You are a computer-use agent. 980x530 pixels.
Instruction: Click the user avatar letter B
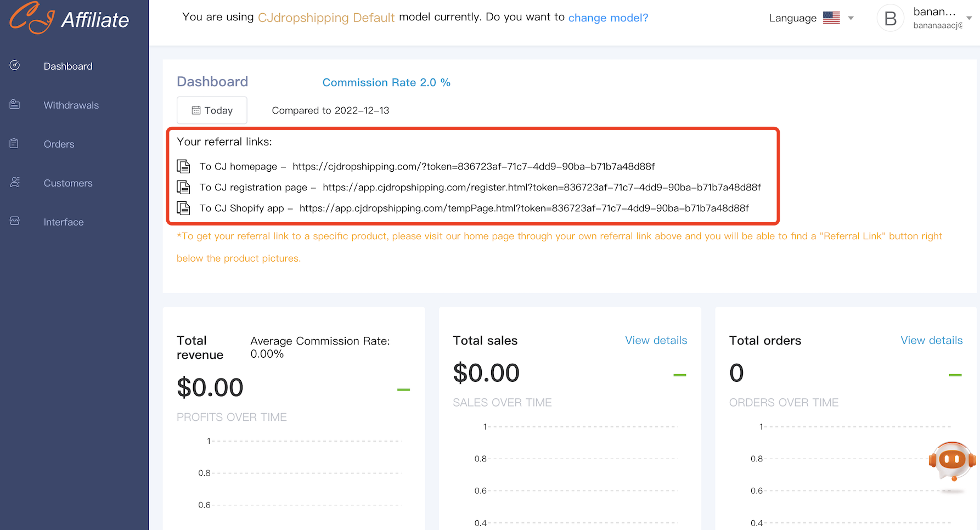click(x=890, y=19)
